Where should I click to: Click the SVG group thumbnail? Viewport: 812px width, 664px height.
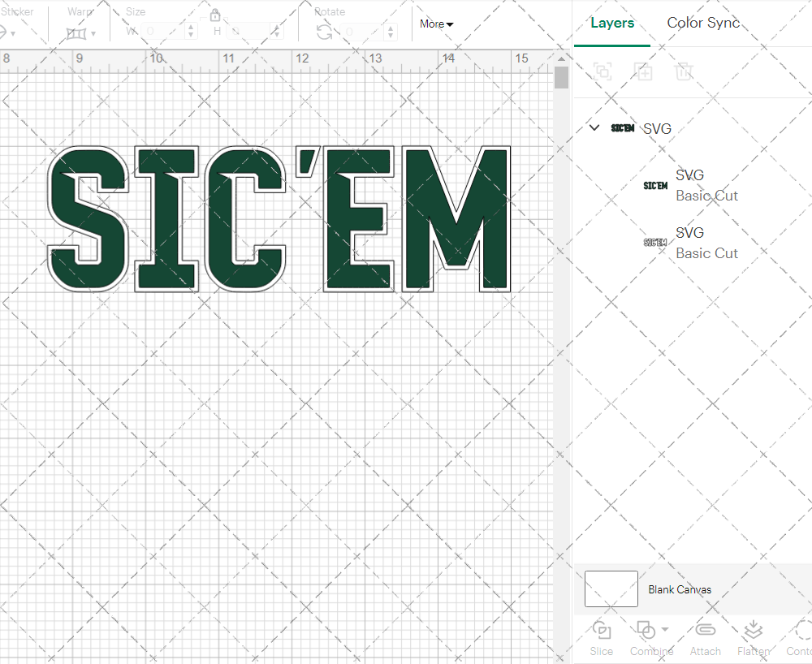click(x=623, y=127)
